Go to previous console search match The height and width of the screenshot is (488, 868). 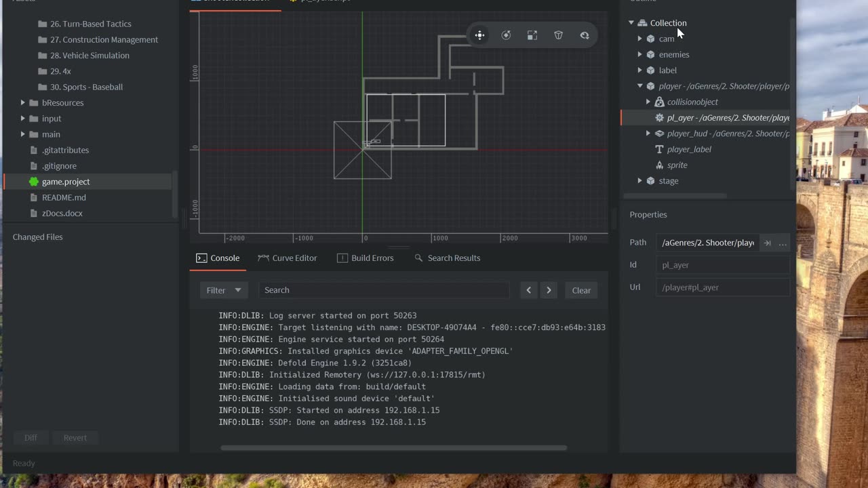pos(529,290)
